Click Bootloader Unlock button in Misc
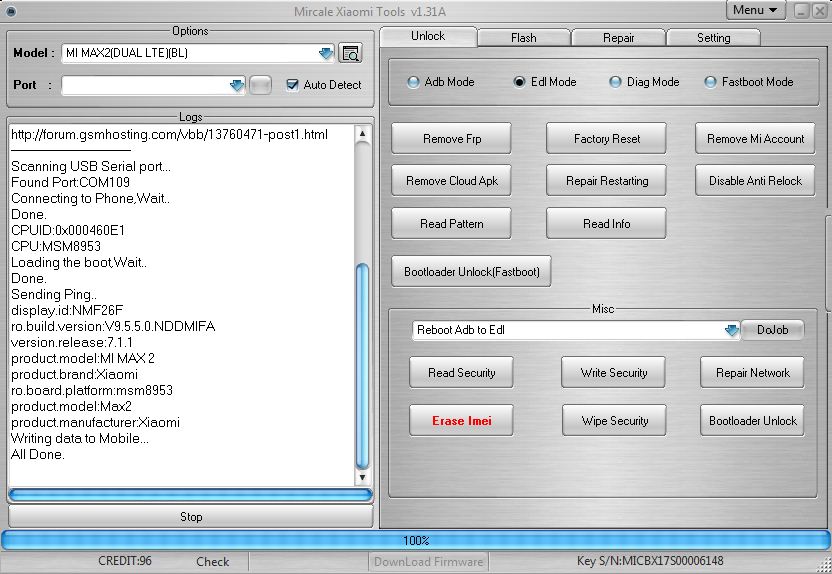832x574 pixels. tap(752, 421)
